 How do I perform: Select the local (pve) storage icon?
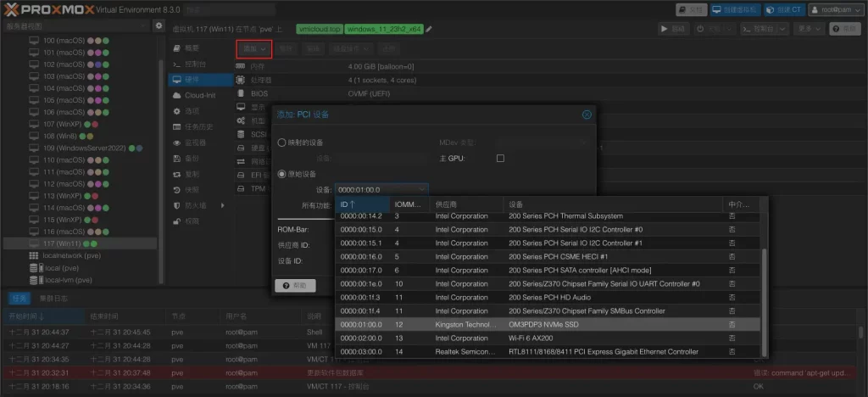[34, 268]
